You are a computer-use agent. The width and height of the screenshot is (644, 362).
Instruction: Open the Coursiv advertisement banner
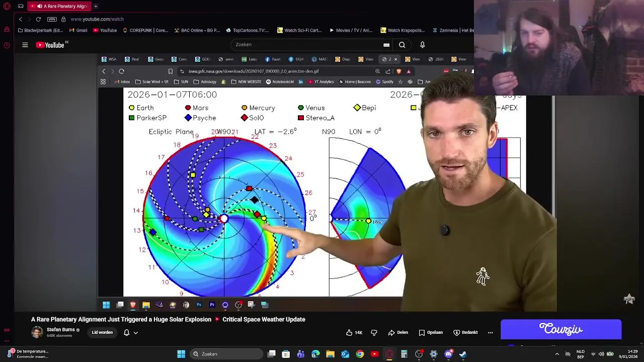point(561,329)
